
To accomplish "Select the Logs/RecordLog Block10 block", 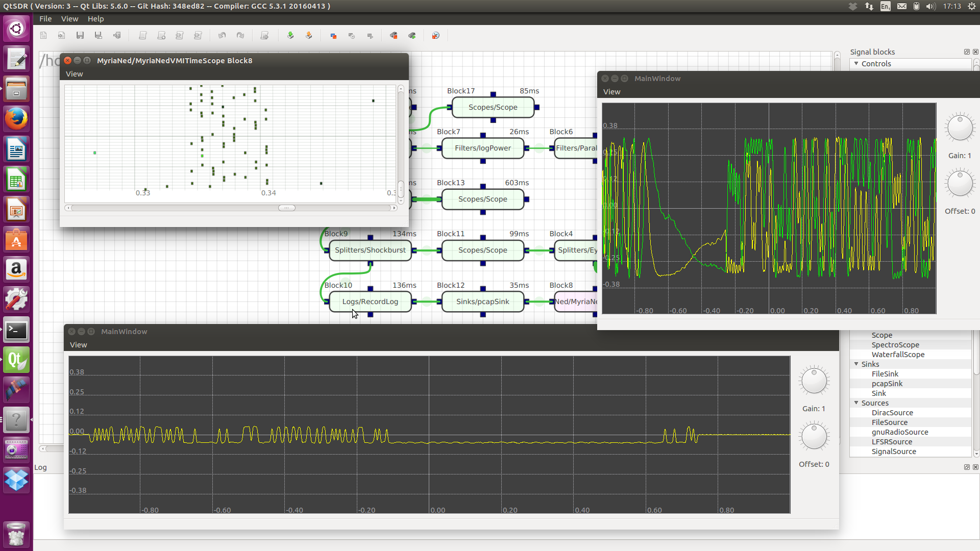I will coord(370,302).
